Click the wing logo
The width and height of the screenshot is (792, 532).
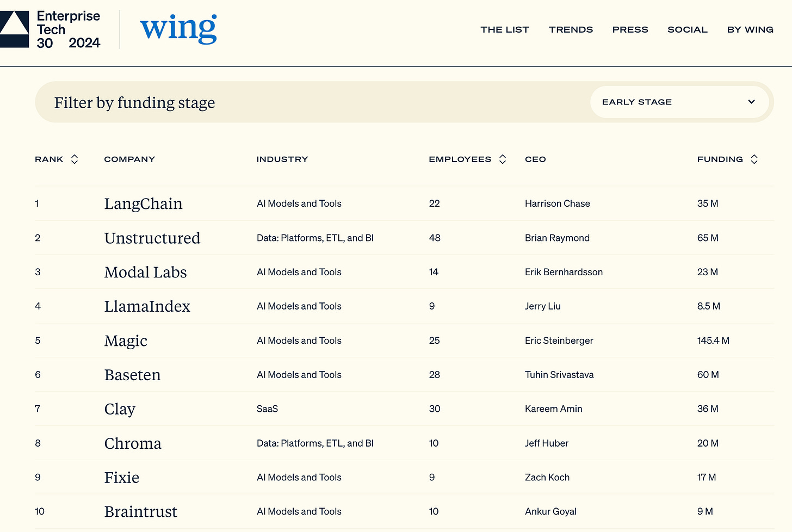(x=178, y=29)
